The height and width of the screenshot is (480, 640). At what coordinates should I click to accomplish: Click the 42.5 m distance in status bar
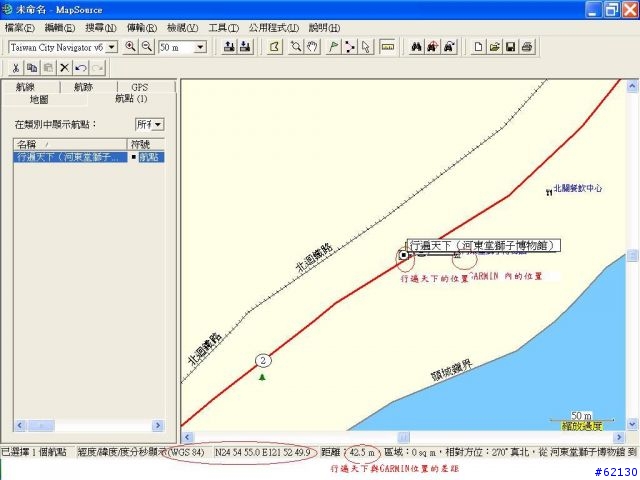(x=362, y=452)
